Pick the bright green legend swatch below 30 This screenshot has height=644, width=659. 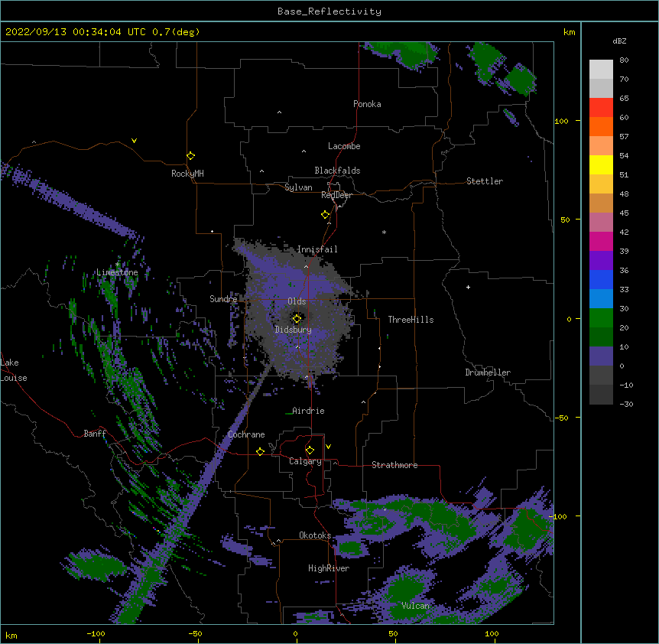[x=601, y=318]
